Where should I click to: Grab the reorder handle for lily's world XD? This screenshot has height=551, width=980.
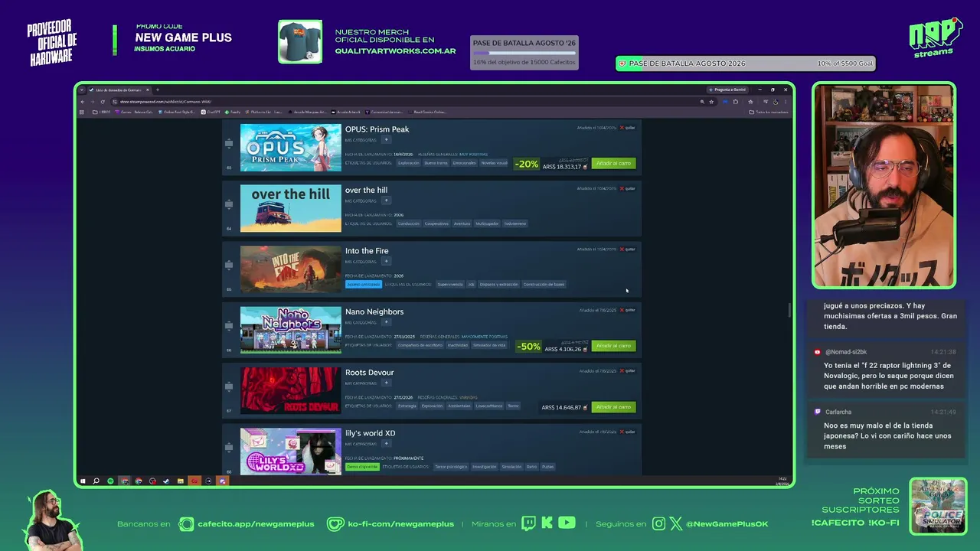pos(229,447)
